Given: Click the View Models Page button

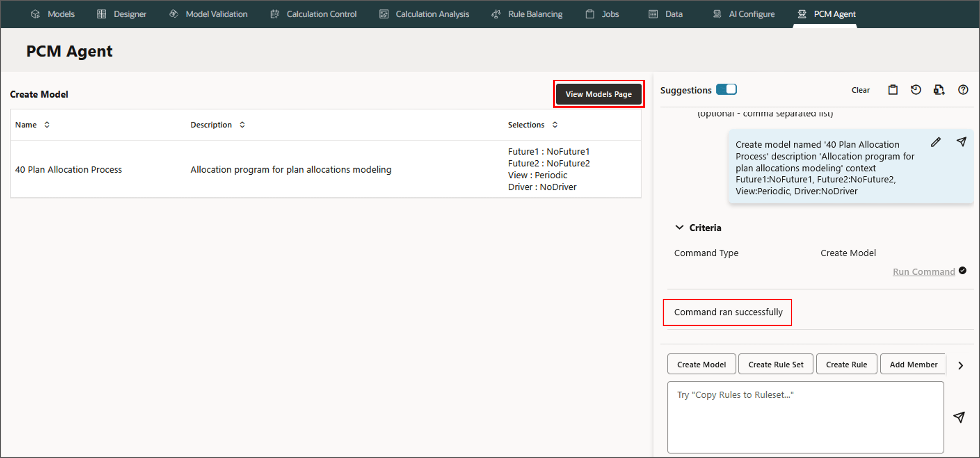Looking at the screenshot, I should click(x=598, y=94).
